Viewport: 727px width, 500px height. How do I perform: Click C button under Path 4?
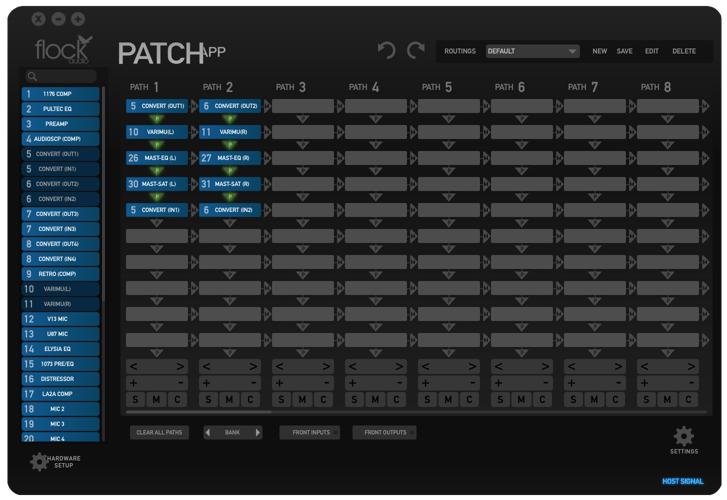396,399
